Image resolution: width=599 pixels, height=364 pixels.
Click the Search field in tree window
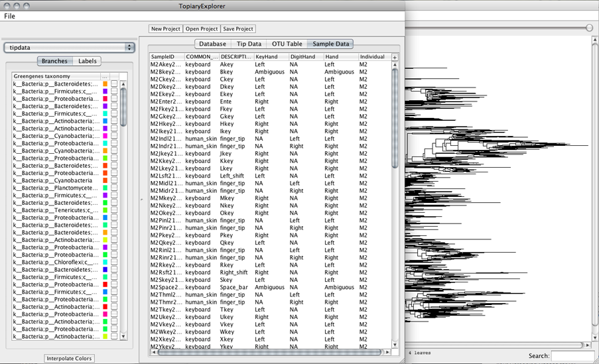point(572,355)
